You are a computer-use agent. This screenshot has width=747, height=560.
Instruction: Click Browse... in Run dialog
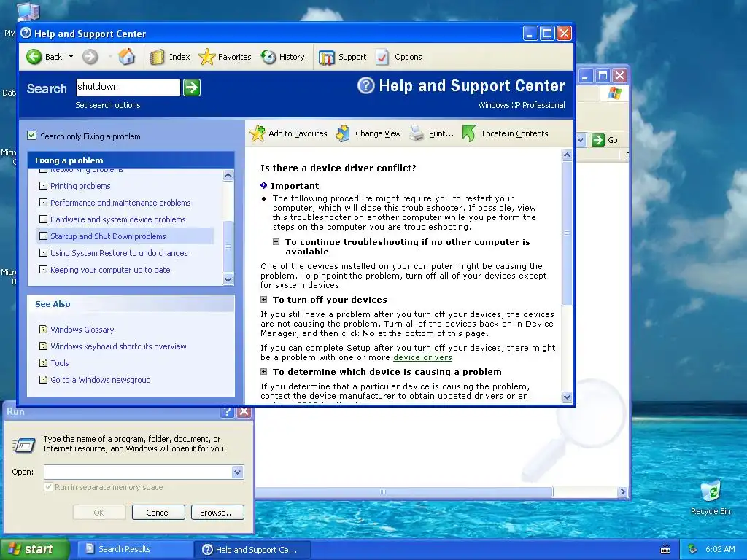coord(217,513)
